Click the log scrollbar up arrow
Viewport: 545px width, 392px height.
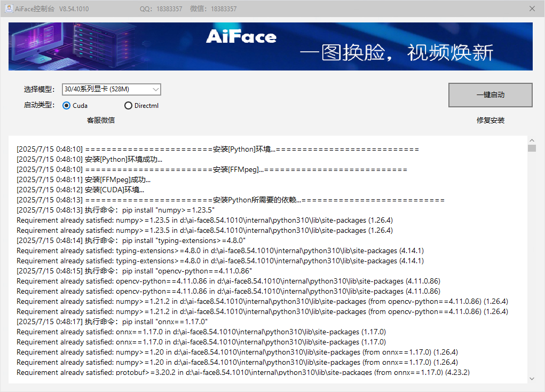pos(532,140)
